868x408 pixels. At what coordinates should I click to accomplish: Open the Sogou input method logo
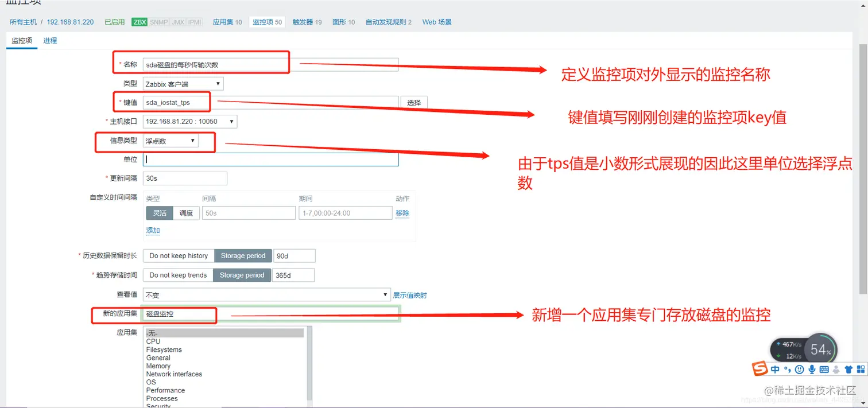[x=761, y=368]
